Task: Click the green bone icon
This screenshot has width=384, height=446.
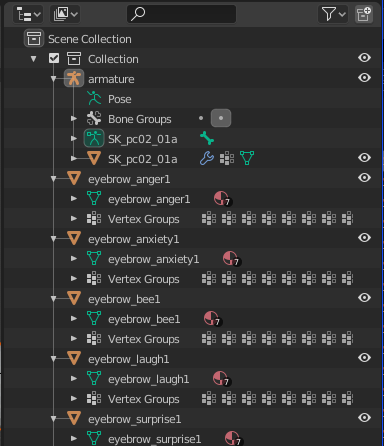Action: click(207, 138)
